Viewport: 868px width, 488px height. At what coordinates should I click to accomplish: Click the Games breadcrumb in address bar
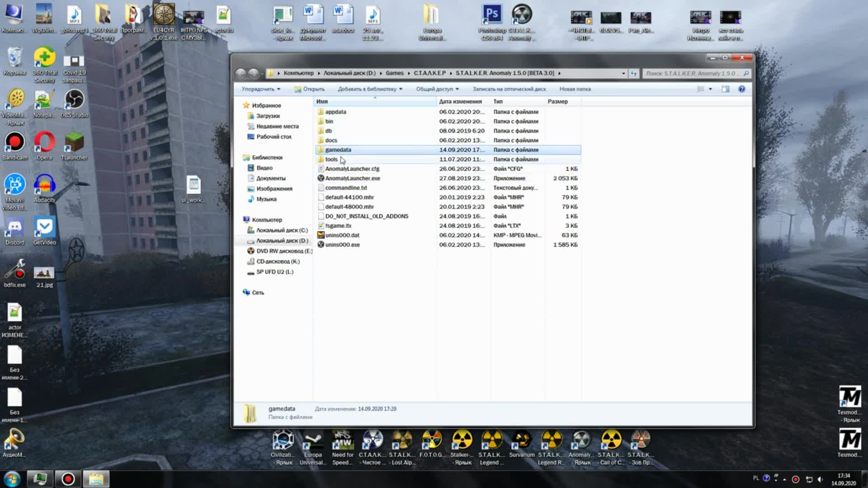click(x=394, y=73)
